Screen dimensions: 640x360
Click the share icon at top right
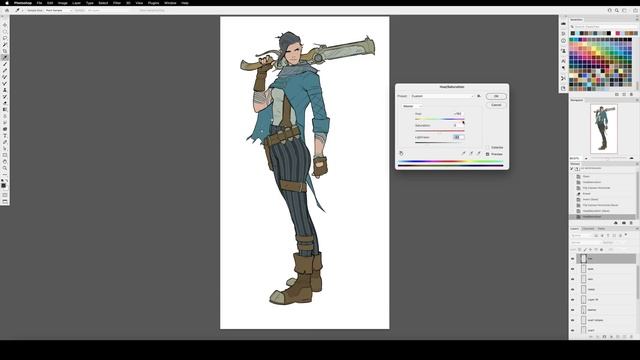635,10
